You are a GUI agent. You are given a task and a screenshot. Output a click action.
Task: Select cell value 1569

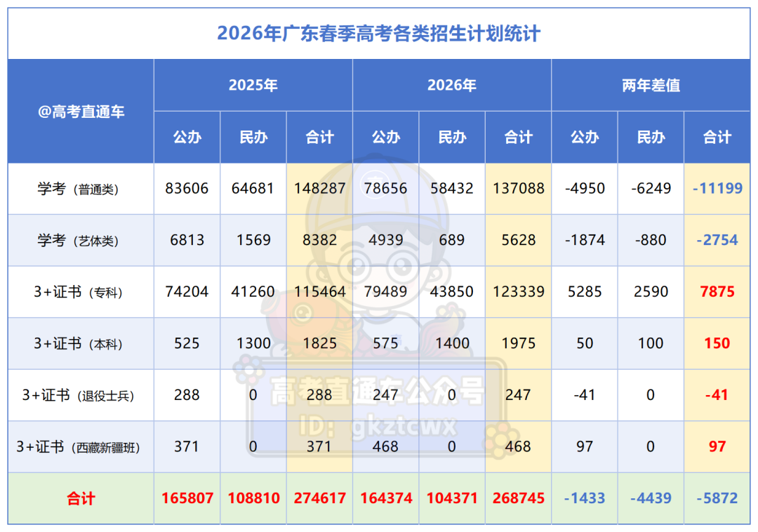[x=253, y=240]
